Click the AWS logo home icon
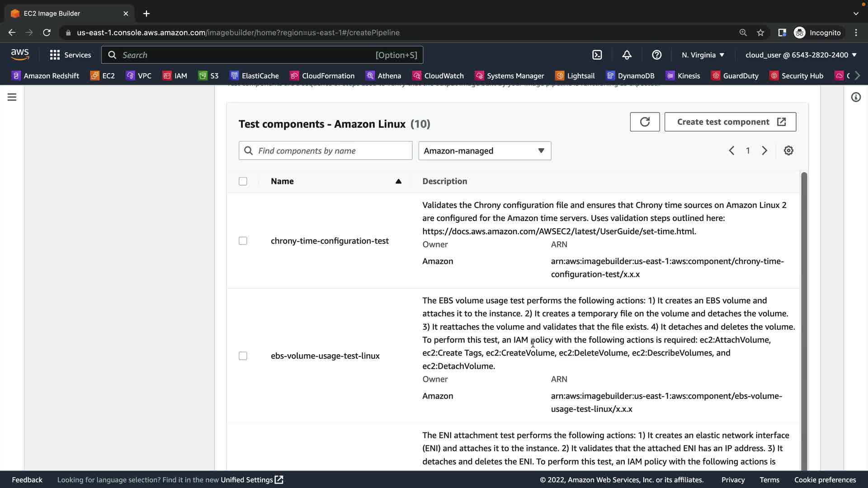Screen dimensions: 868x488 click(x=20, y=55)
